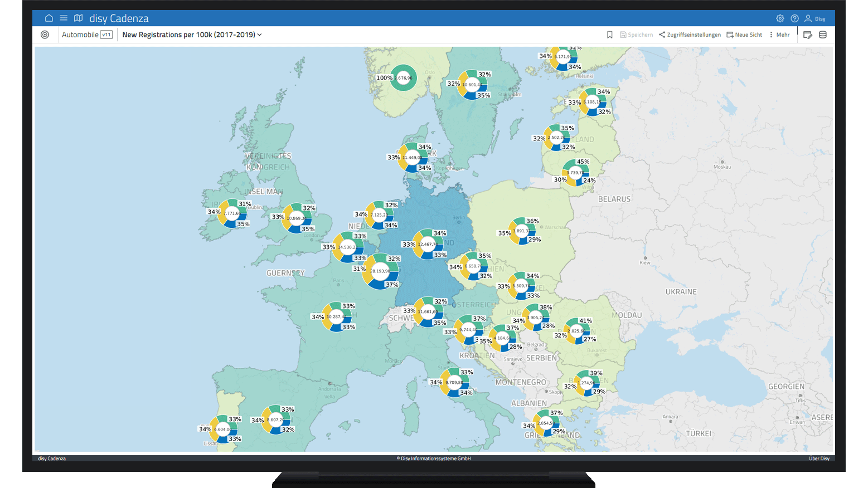This screenshot has height=488, width=868.
Task: Open the Disy user account menu
Action: (814, 18)
